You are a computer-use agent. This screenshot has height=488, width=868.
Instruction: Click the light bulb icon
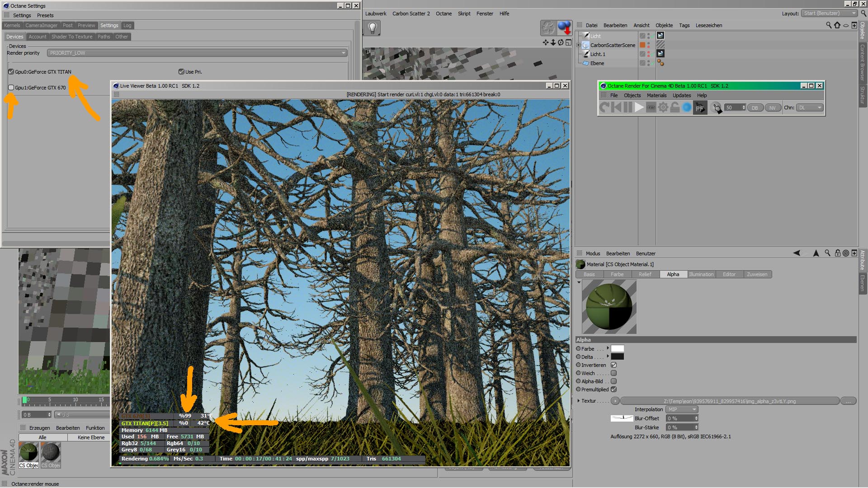point(373,28)
